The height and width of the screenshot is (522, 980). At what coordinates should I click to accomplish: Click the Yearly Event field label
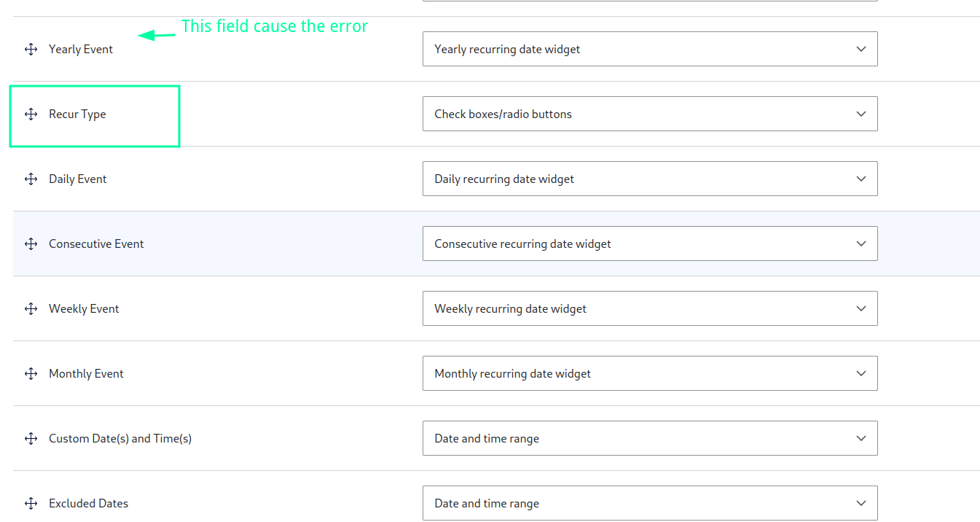(x=81, y=50)
